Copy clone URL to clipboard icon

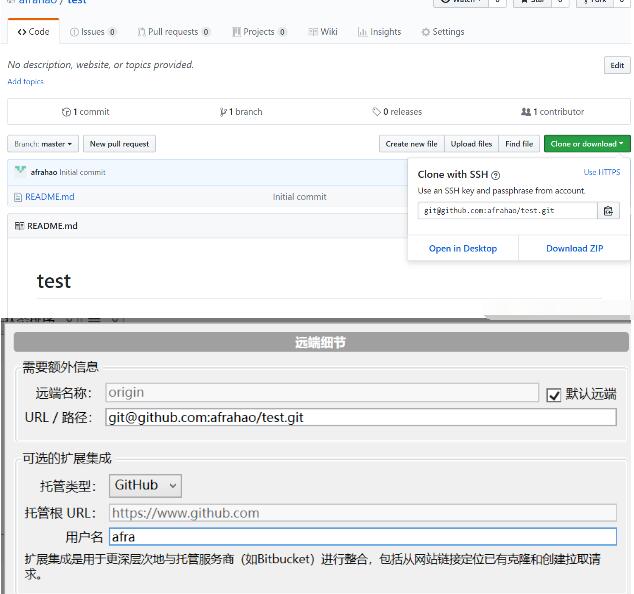point(608,211)
